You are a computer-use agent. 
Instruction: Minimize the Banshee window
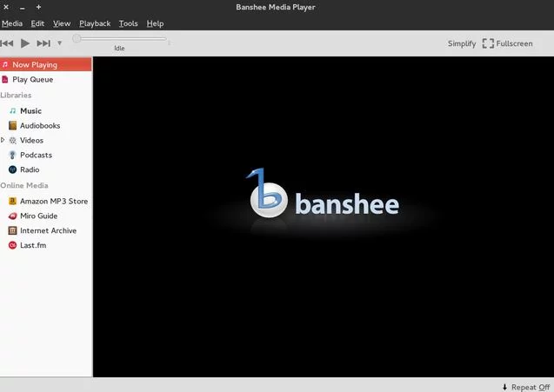click(23, 8)
